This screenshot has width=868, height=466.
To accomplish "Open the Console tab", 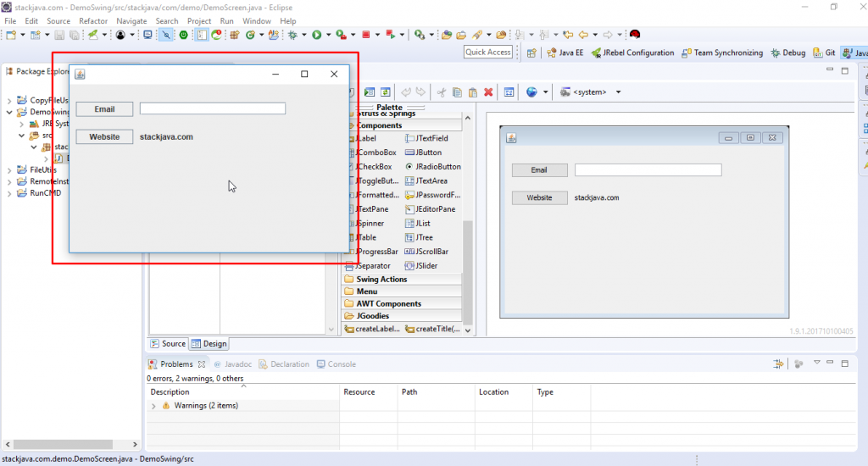I will (337, 364).
